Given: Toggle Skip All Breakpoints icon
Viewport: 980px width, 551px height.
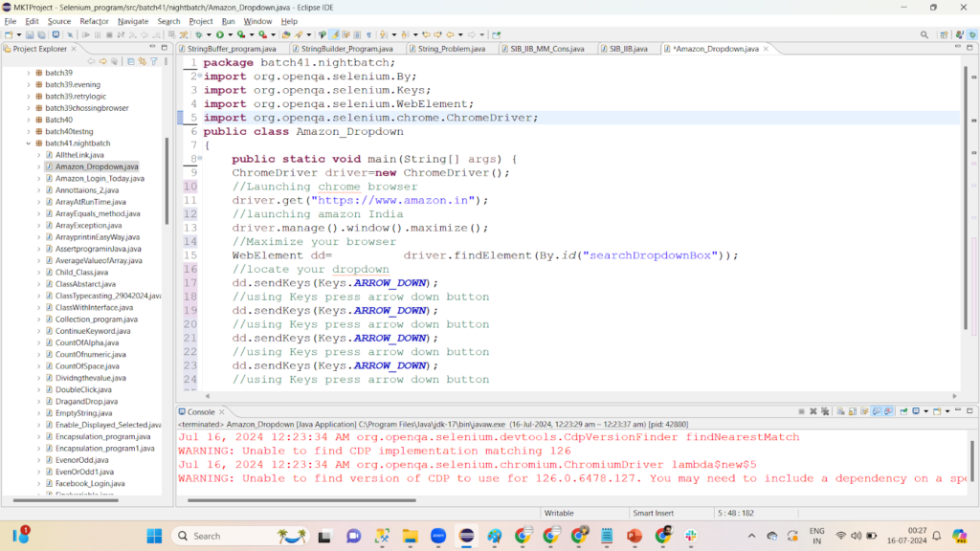Looking at the screenshot, I should pos(70,35).
